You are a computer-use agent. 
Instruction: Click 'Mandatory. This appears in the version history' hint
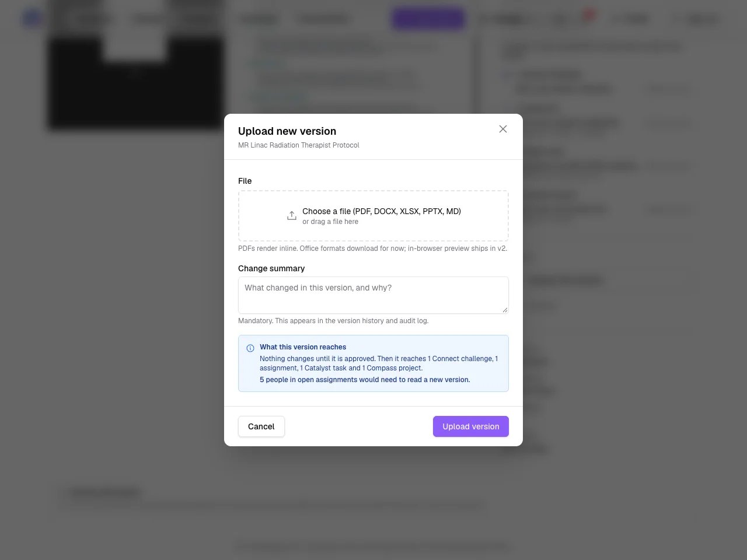333,321
